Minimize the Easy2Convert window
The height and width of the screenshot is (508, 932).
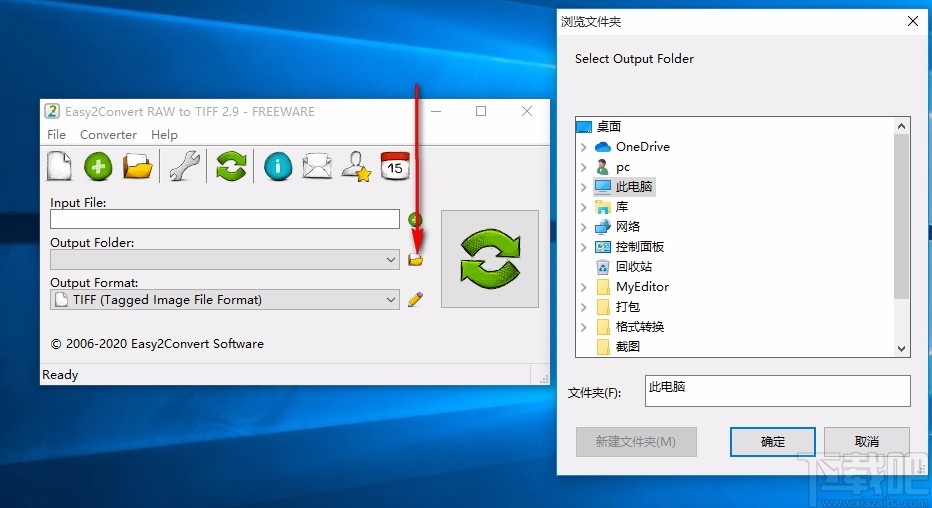[x=436, y=111]
